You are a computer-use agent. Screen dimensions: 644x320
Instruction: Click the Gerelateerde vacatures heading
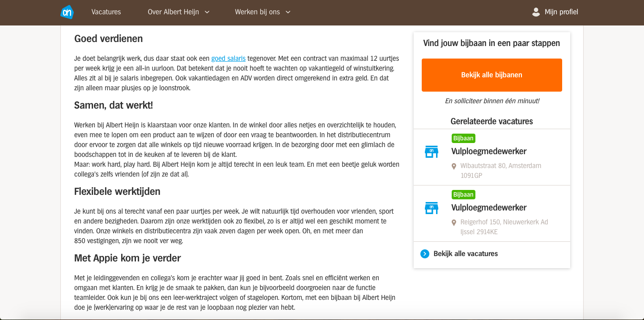492,121
